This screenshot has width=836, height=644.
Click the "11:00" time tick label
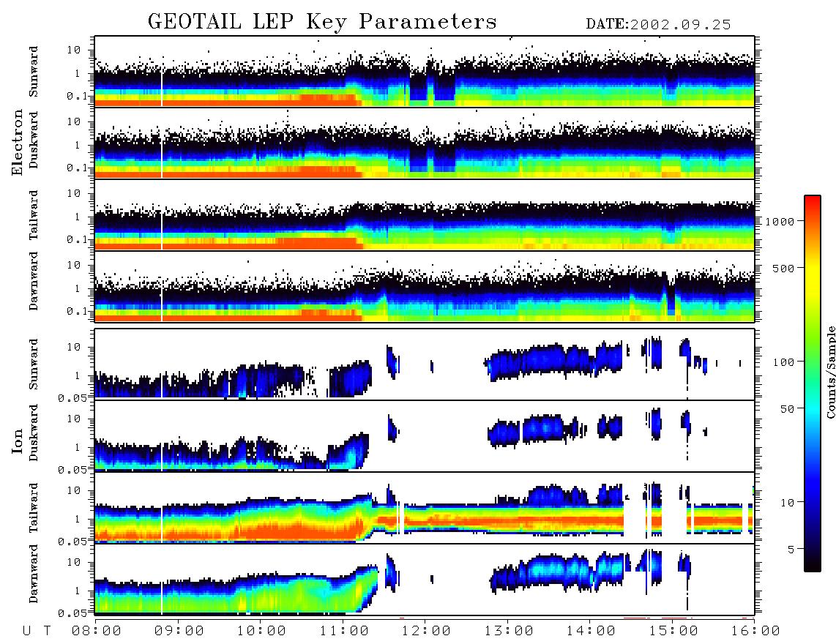344,631
